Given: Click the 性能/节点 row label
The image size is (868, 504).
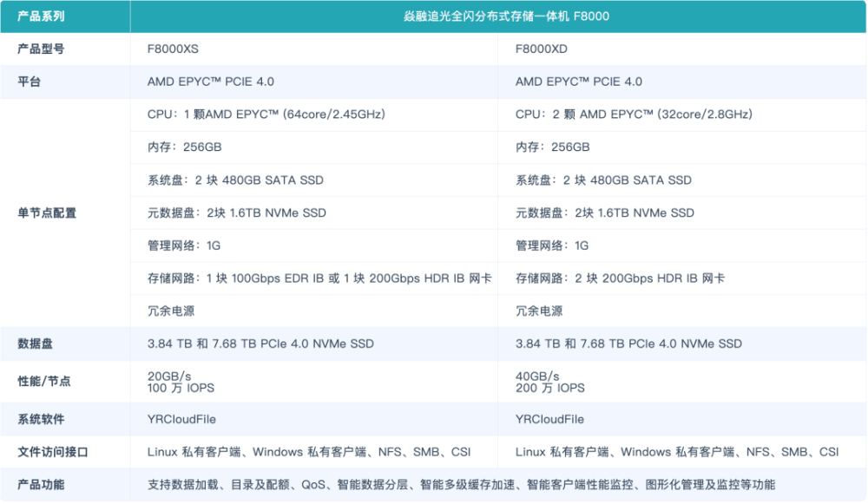Looking at the screenshot, I should tap(44, 381).
